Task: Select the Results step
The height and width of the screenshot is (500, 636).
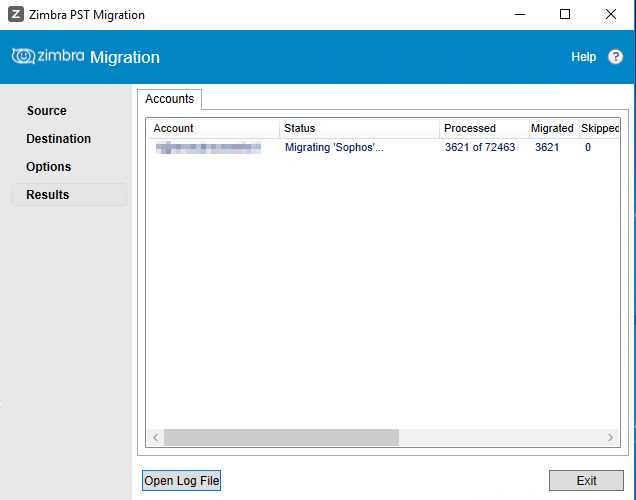Action: coord(69,195)
